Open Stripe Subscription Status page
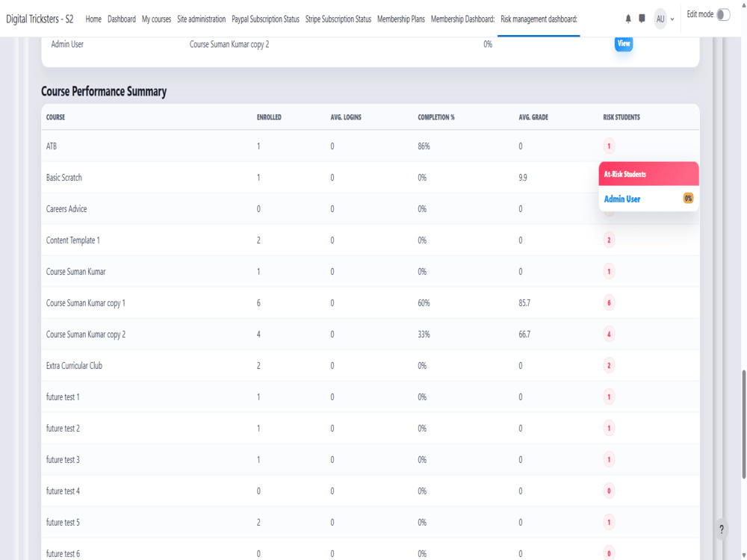Screen dimensions: 747x560 (x=338, y=19)
